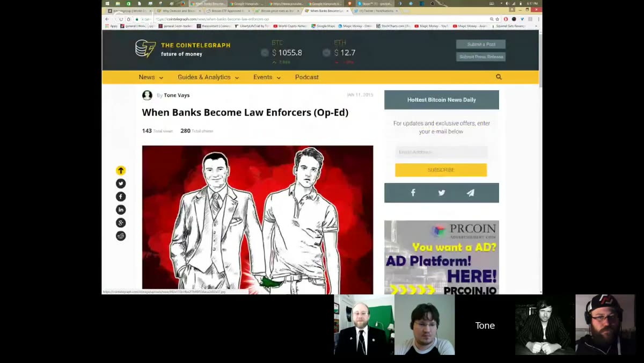The height and width of the screenshot is (363, 644).
Task: Click the article headline When Banks Become Law Enforcers
Action: point(245,112)
